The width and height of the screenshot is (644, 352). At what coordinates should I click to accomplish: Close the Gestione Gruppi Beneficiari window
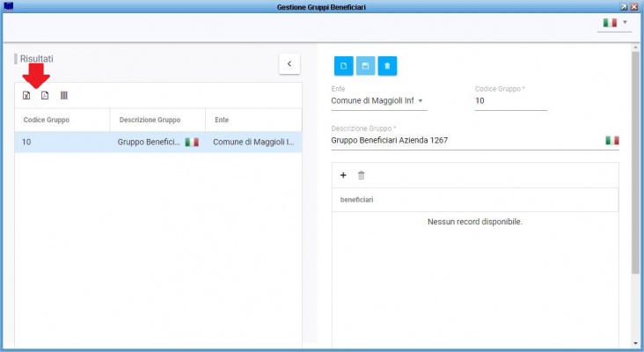pos(633,7)
